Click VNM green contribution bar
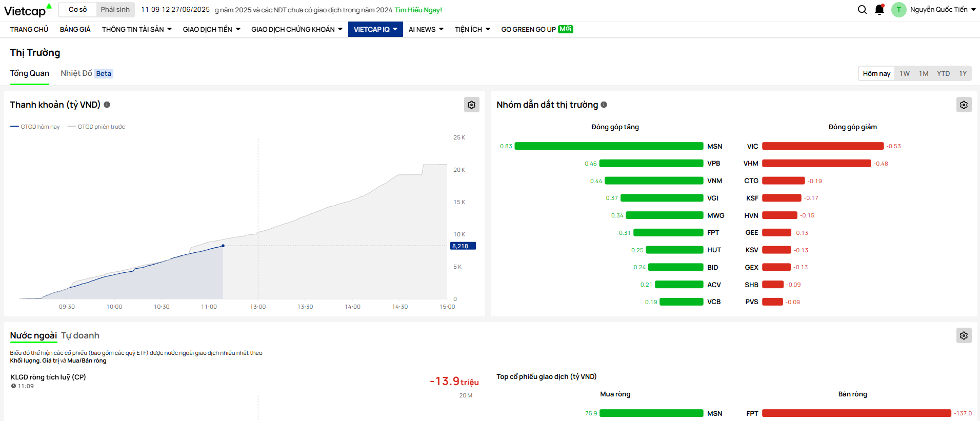The height and width of the screenshot is (421, 980). [654, 181]
